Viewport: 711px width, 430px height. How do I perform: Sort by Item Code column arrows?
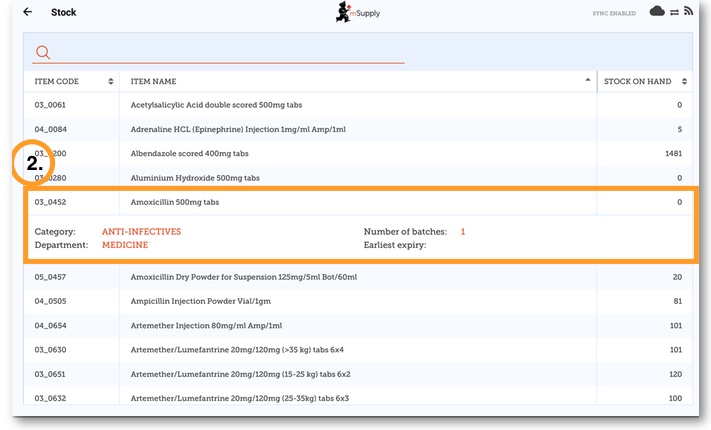coord(110,81)
